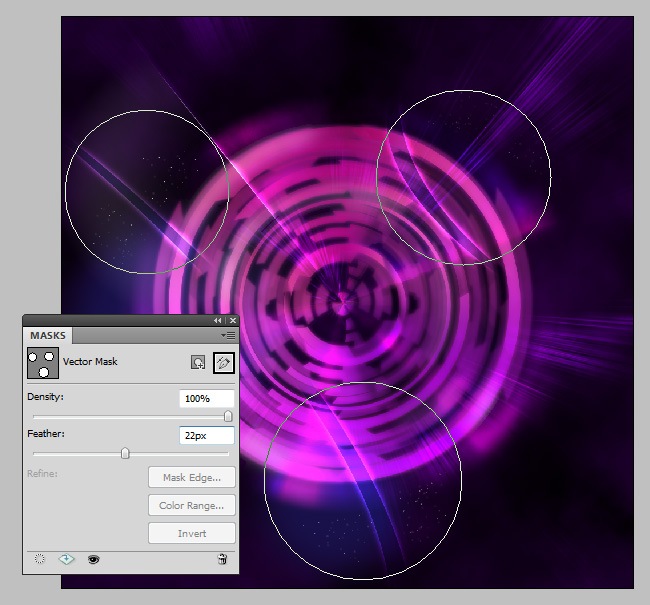Image resolution: width=650 pixels, height=605 pixels.
Task: Click the apply mask icon
Action: [x=67, y=560]
